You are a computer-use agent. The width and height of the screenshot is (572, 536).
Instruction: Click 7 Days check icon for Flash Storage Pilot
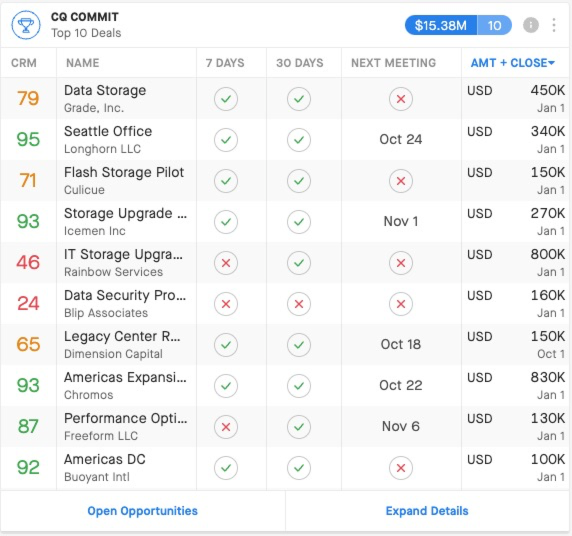[x=226, y=181]
